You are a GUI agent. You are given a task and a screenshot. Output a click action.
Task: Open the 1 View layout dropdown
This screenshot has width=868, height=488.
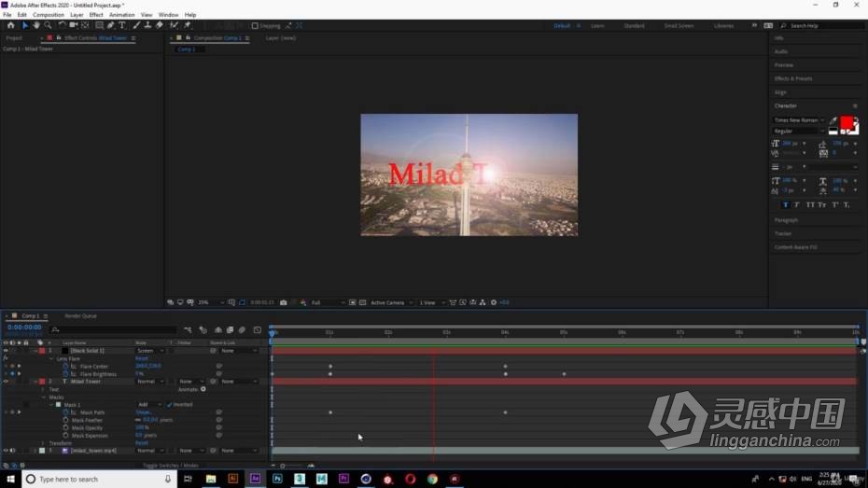(x=430, y=302)
